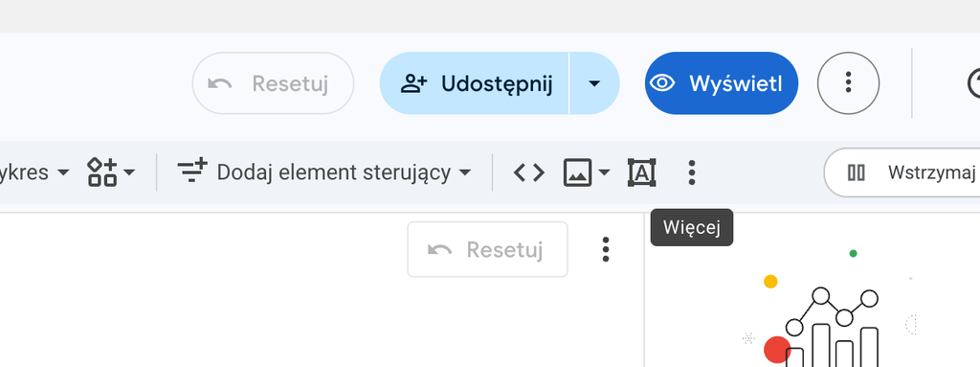Screen dimensions: 980x367
Task: Expand the community visualizations dropdown arrow
Action: click(x=129, y=172)
